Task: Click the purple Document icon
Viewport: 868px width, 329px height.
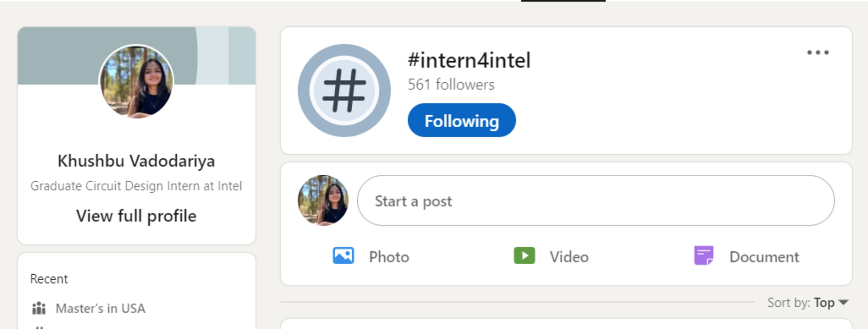Action: click(704, 256)
